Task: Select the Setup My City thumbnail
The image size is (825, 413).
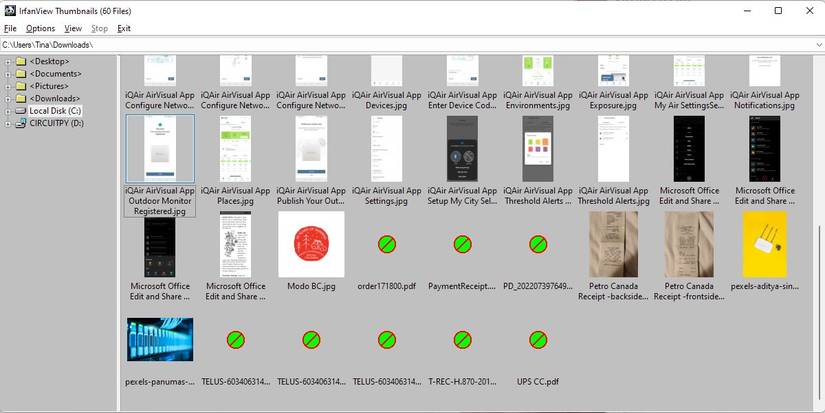Action: [462, 149]
